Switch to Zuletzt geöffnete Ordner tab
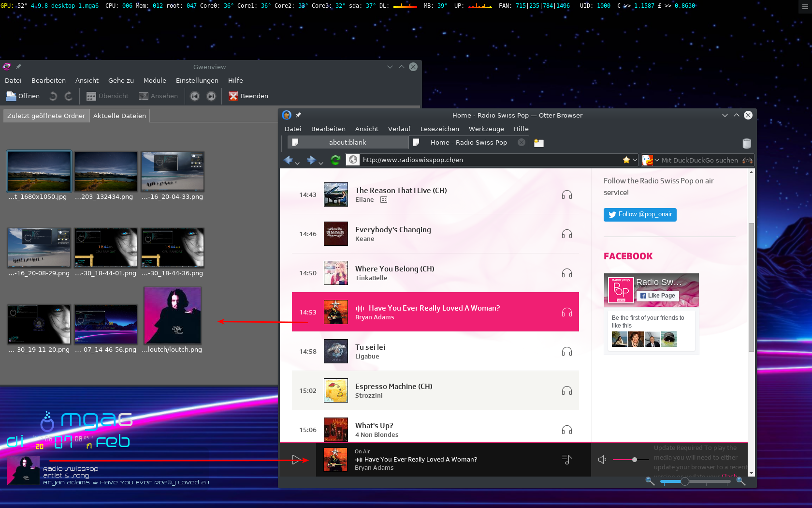The width and height of the screenshot is (812, 508). (x=46, y=116)
